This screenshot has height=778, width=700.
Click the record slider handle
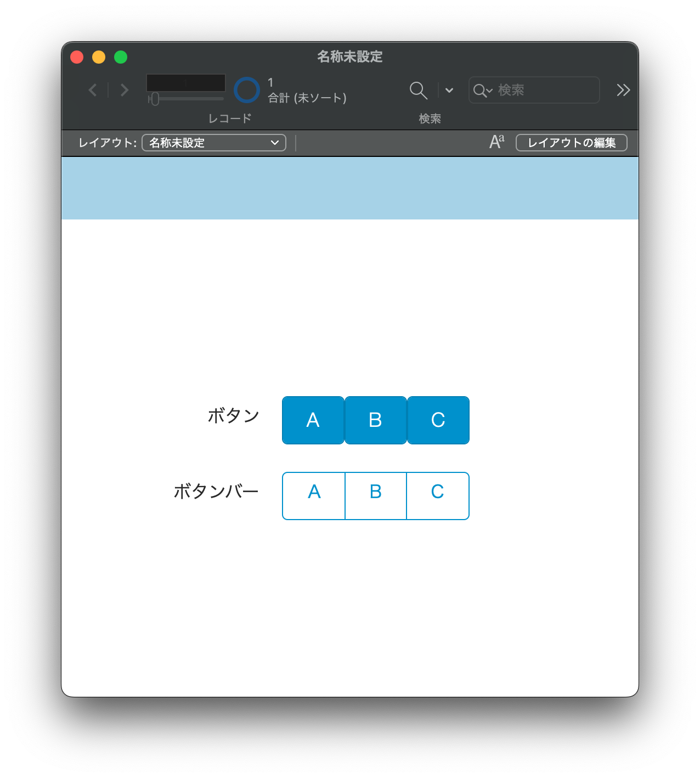[155, 99]
